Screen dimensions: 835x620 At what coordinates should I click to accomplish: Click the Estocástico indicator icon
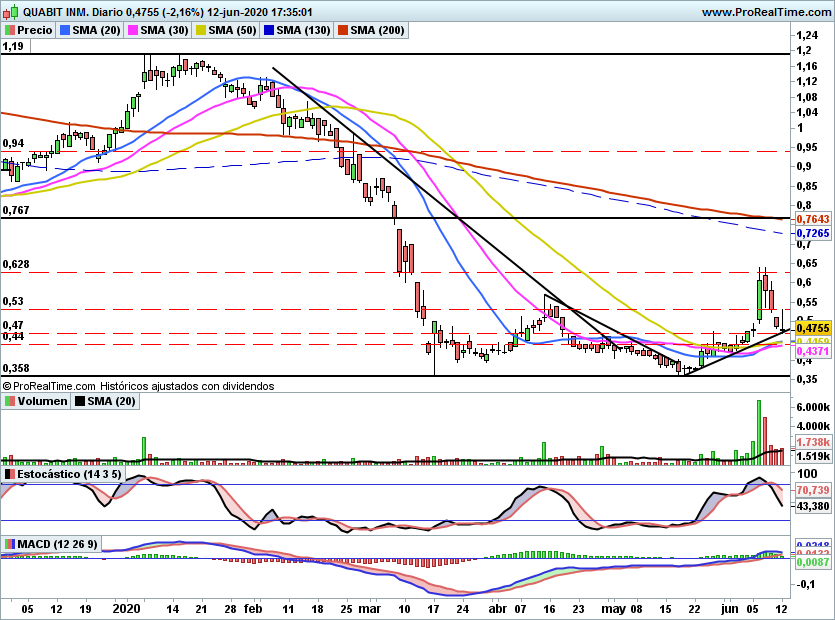pos(10,474)
